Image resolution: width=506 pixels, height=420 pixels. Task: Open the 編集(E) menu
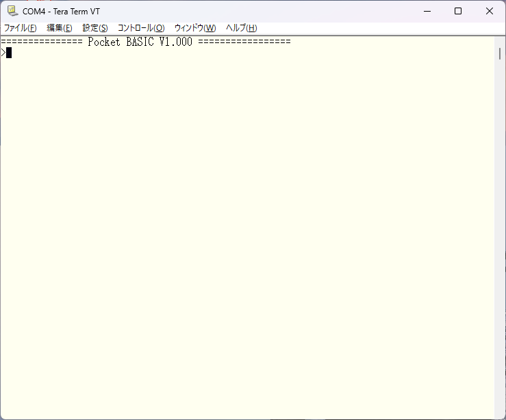coord(60,28)
